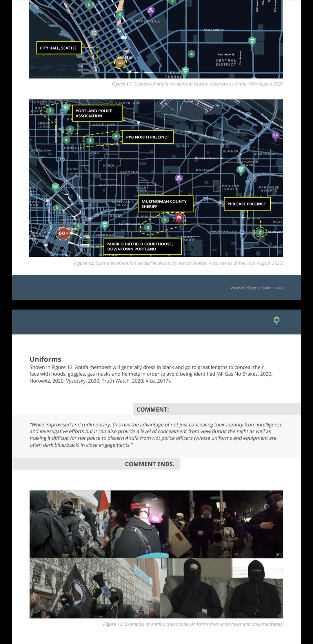Select the ALAMEDA label on Portland map
Image resolution: width=313 pixels, height=644 pixels.
coord(129,172)
